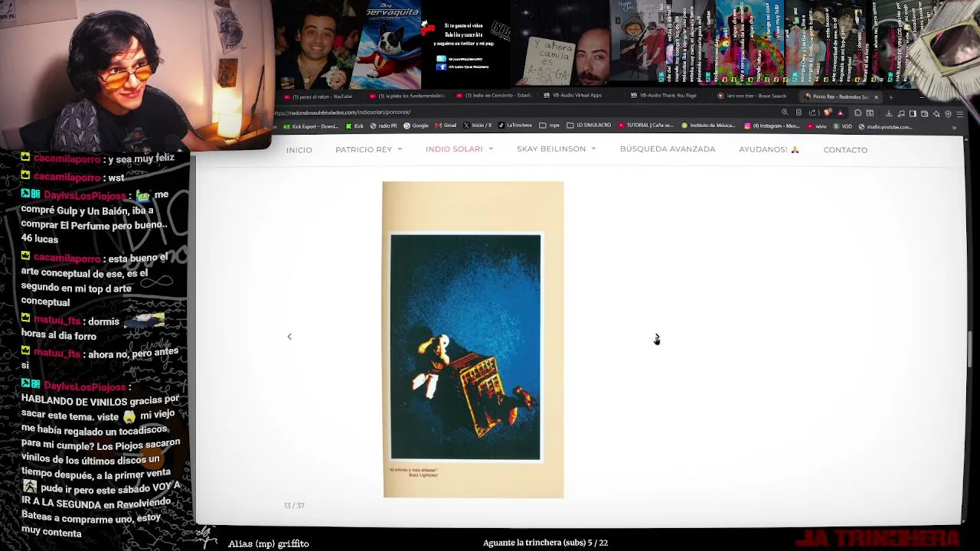Open the BÚSQUEDA AVANZADA link
Viewport: 980px width, 551px height.
click(668, 149)
